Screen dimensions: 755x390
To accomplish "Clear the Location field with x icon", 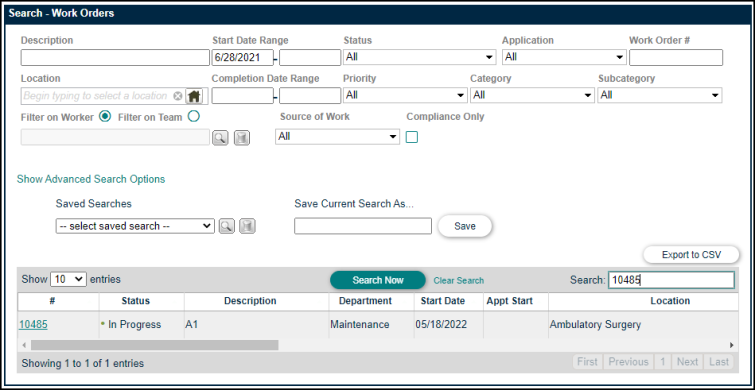I will tap(178, 96).
